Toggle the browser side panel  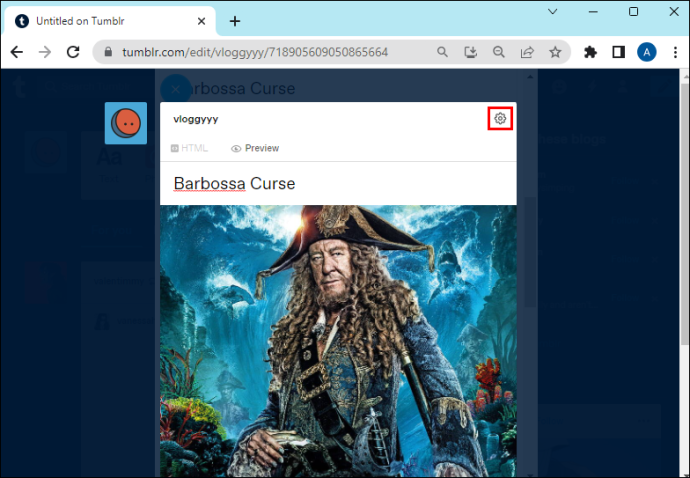(x=618, y=52)
